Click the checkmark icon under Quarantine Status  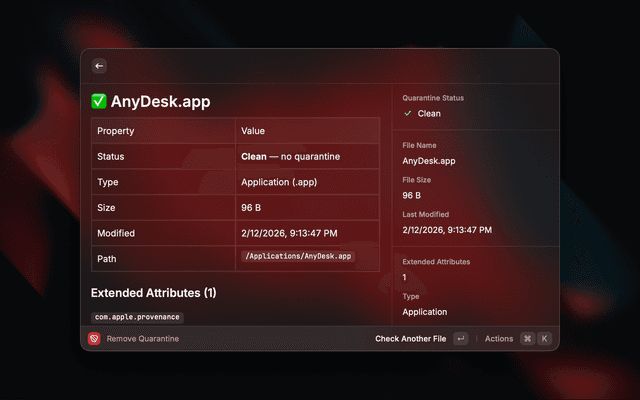tap(408, 114)
